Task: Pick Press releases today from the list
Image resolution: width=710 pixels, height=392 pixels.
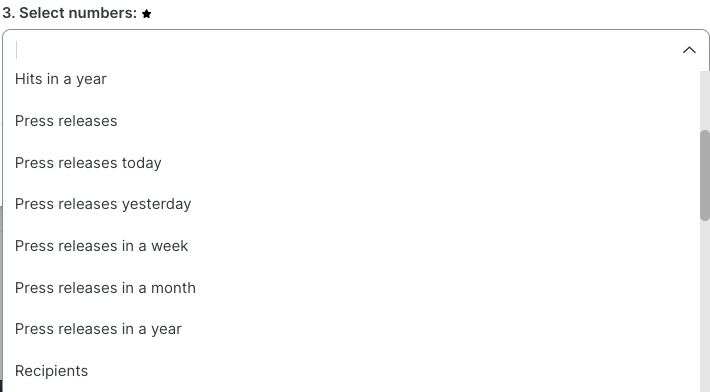Action: pos(351,163)
